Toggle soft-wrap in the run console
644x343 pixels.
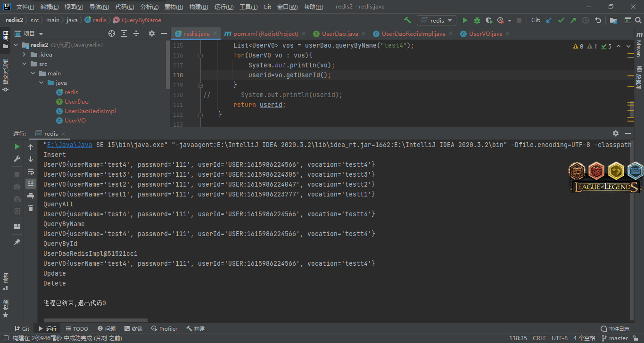tap(31, 171)
